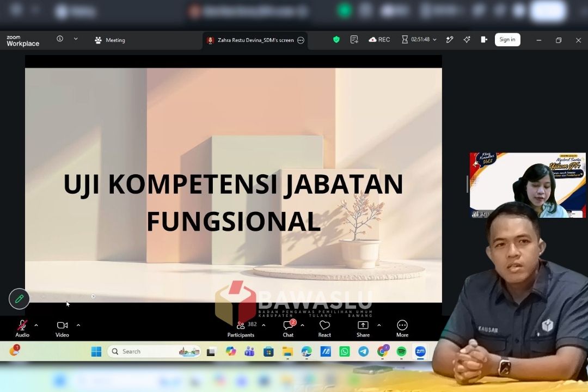The width and height of the screenshot is (588, 392).
Task: Click the Sign in button
Action: pyautogui.click(x=507, y=39)
